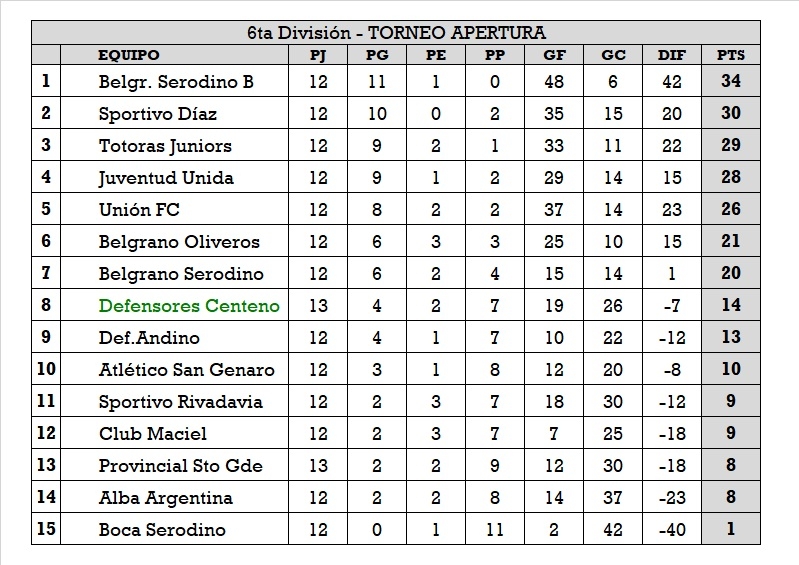The height and width of the screenshot is (565, 799).
Task: Select the Atlético San Genaro team cell
Action: [186, 370]
